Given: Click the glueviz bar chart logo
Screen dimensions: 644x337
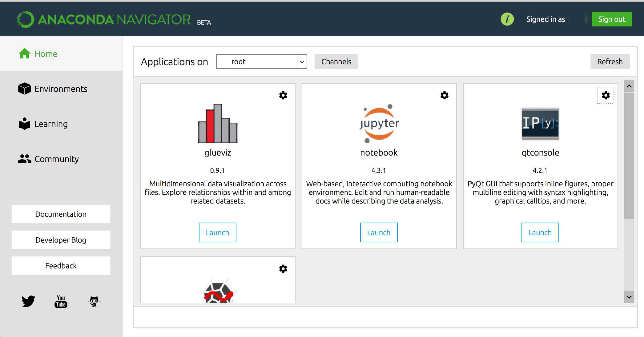Looking at the screenshot, I should (x=218, y=123).
